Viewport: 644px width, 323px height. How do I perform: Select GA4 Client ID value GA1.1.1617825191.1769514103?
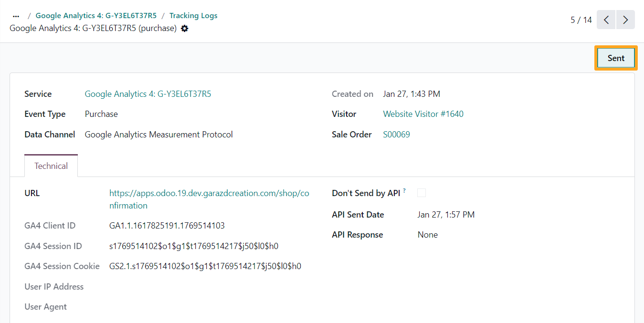[x=167, y=226]
